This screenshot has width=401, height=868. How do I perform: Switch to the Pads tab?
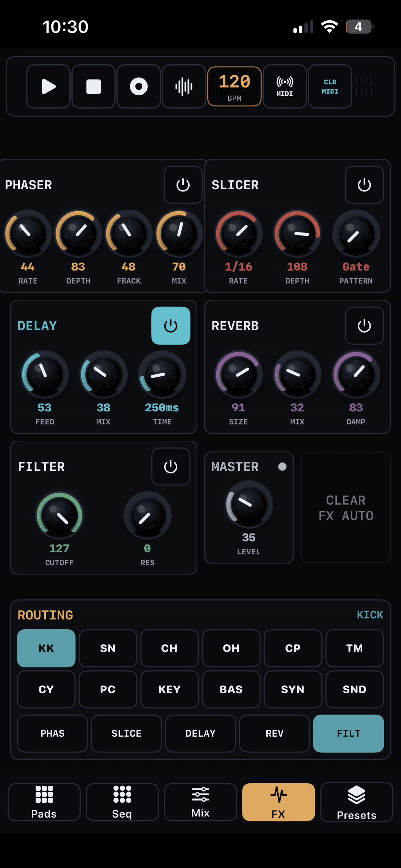point(44,802)
